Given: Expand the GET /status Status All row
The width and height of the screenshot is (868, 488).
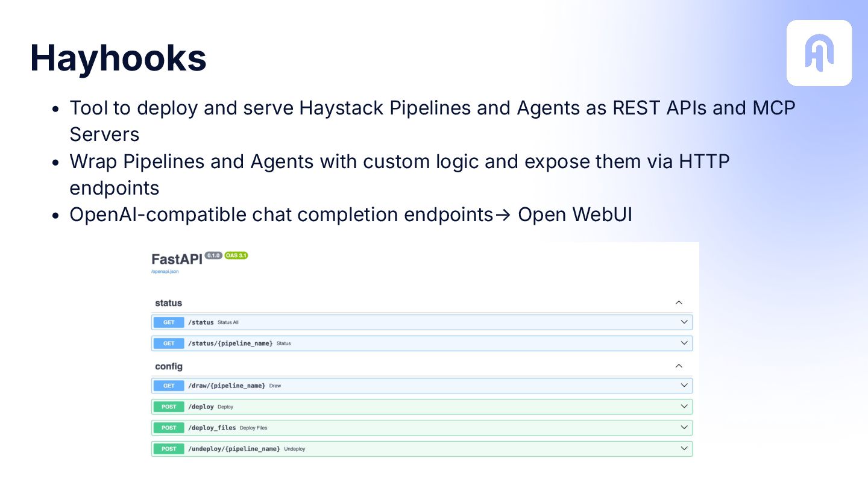Looking at the screenshot, I should 422,322.
